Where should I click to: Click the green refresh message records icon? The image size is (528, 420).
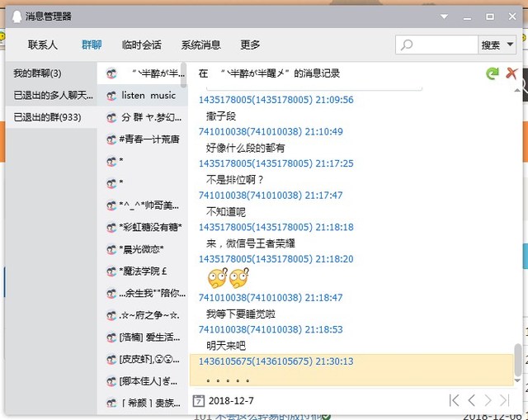(493, 73)
